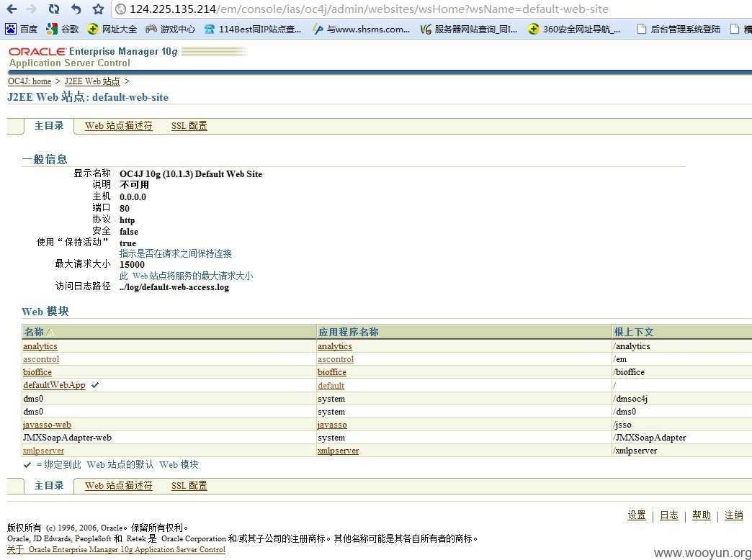Sort table by 应用程序名称 column

(348, 332)
